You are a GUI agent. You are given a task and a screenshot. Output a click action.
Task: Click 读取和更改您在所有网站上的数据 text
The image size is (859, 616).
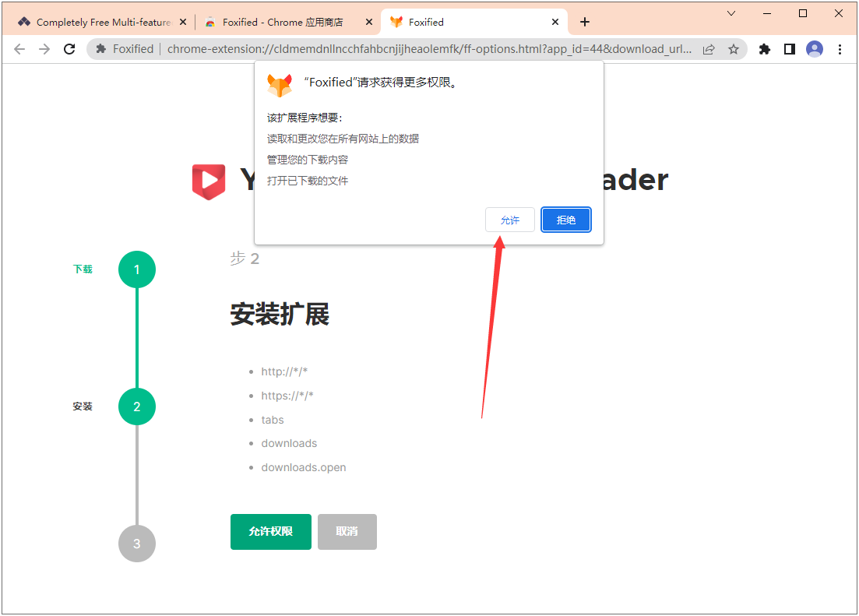coord(343,139)
